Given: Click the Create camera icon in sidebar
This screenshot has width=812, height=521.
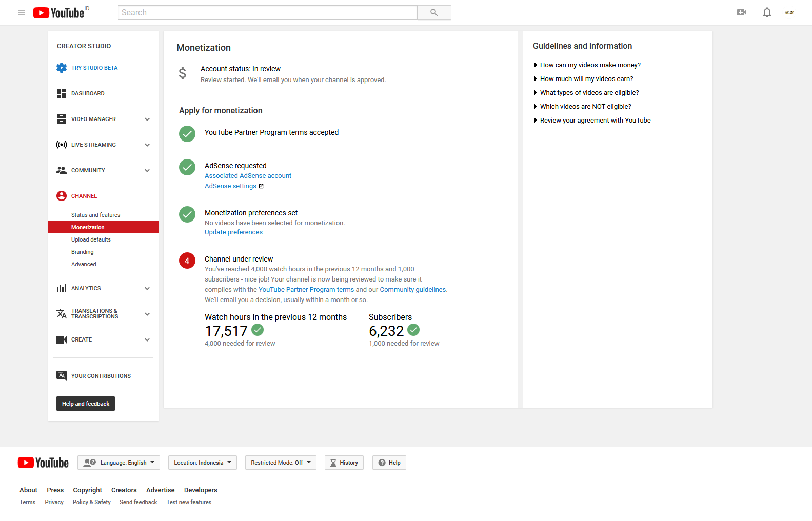Looking at the screenshot, I should pos(62,339).
